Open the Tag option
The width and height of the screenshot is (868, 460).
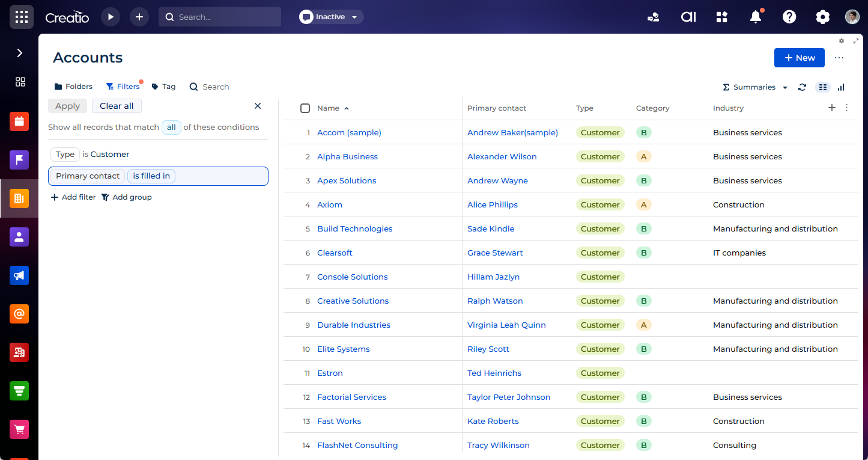(163, 87)
